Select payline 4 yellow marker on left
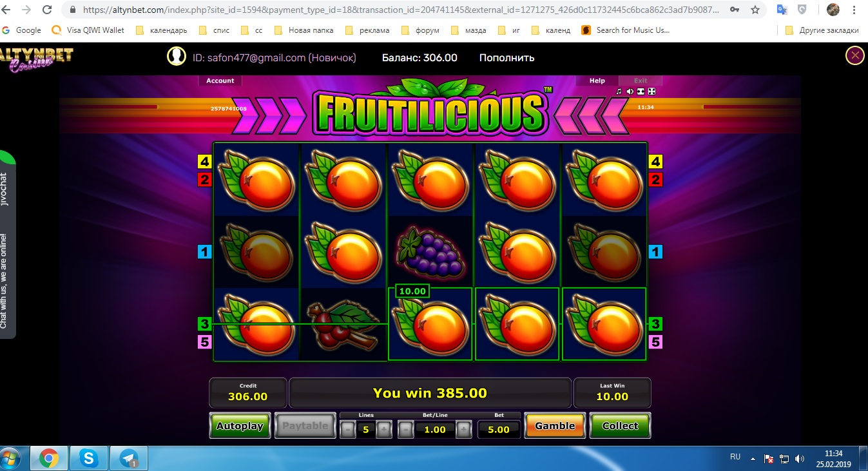This screenshot has height=471, width=868. 204,162
